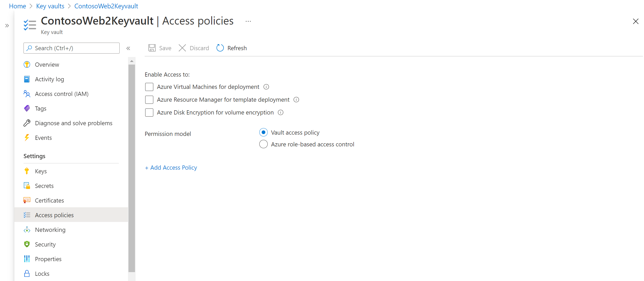Click the Secrets icon in sidebar
This screenshot has width=644, height=281.
27,186
